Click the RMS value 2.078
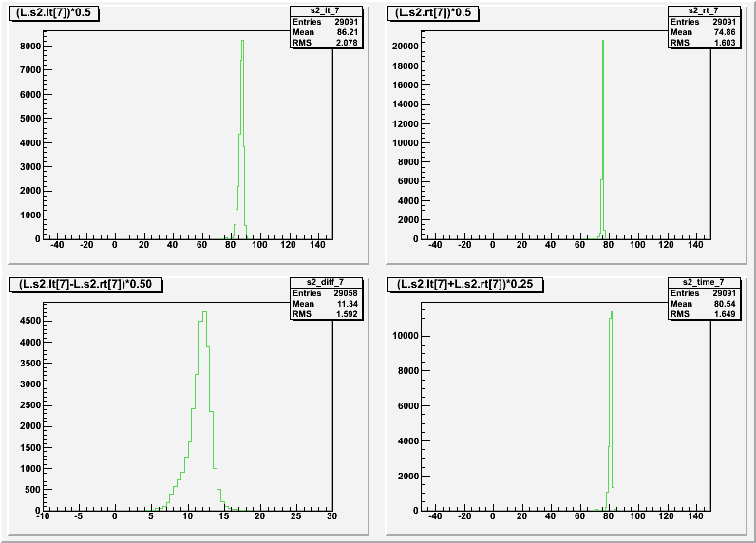 (x=348, y=43)
